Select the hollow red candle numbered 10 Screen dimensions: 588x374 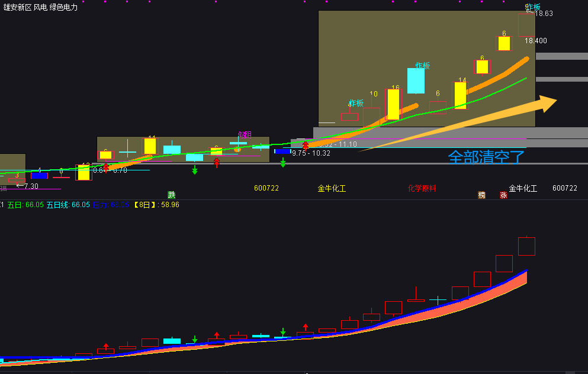click(x=371, y=117)
